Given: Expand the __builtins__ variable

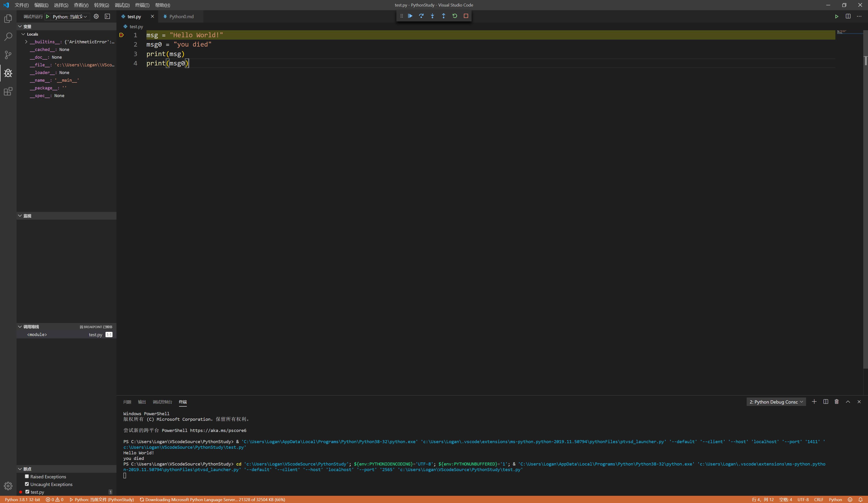Looking at the screenshot, I should [26, 42].
